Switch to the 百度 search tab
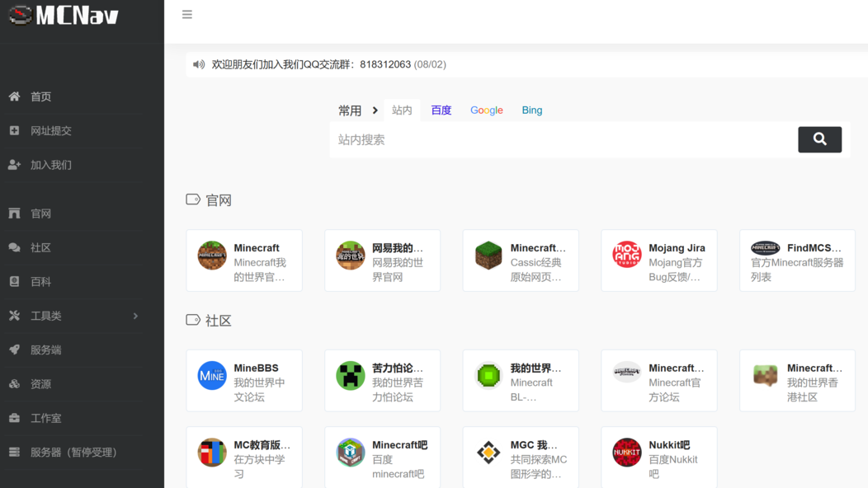 click(441, 110)
